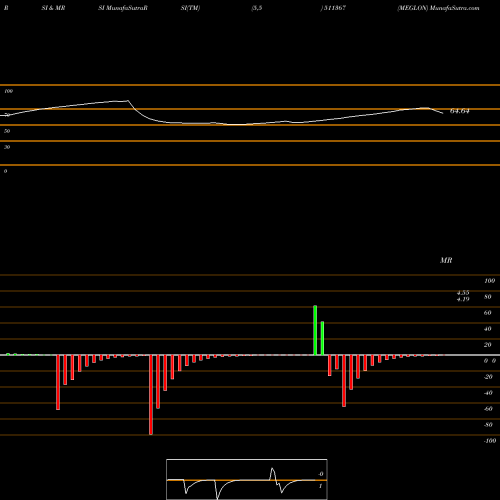Click the 60 label on MR axis

488,313
